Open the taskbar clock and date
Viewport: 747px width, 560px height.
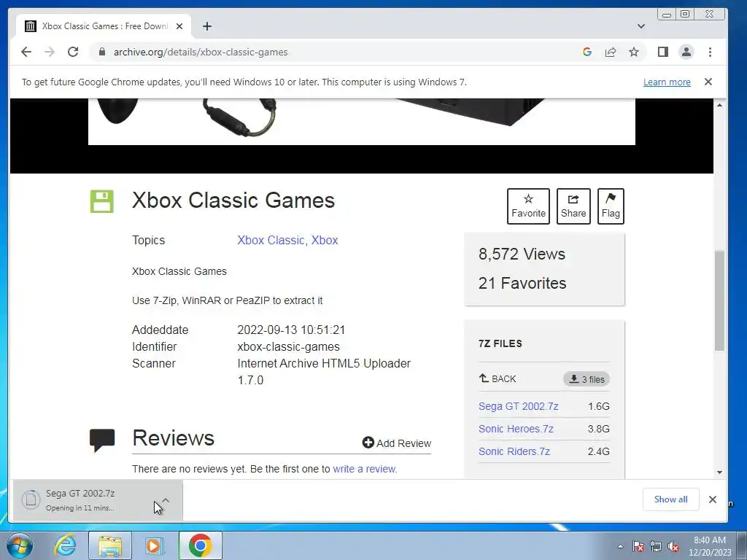710,546
